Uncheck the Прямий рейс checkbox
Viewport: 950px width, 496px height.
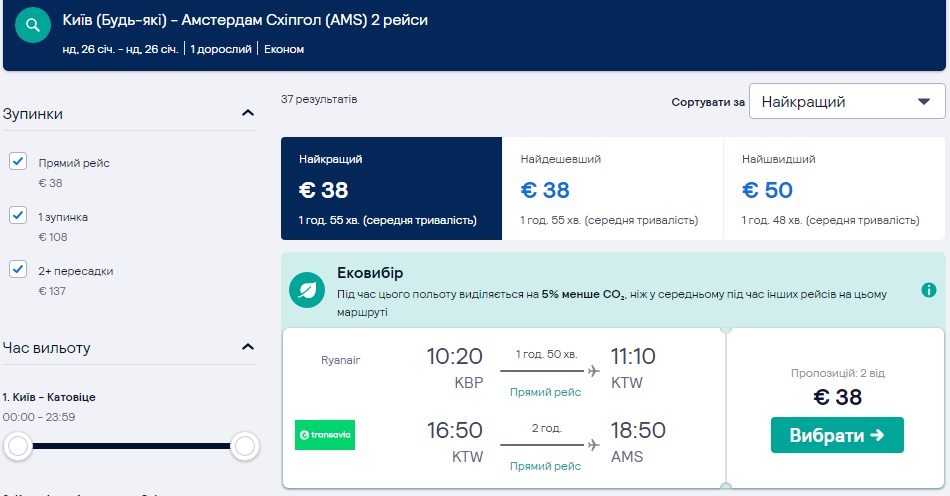tap(18, 162)
